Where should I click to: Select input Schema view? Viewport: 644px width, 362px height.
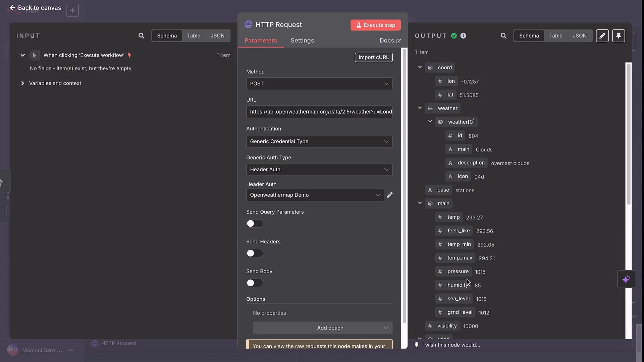click(x=167, y=36)
